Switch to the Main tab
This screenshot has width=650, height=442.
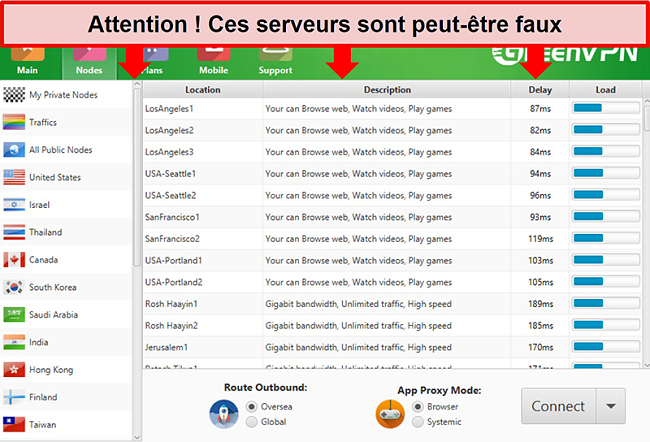click(x=27, y=63)
